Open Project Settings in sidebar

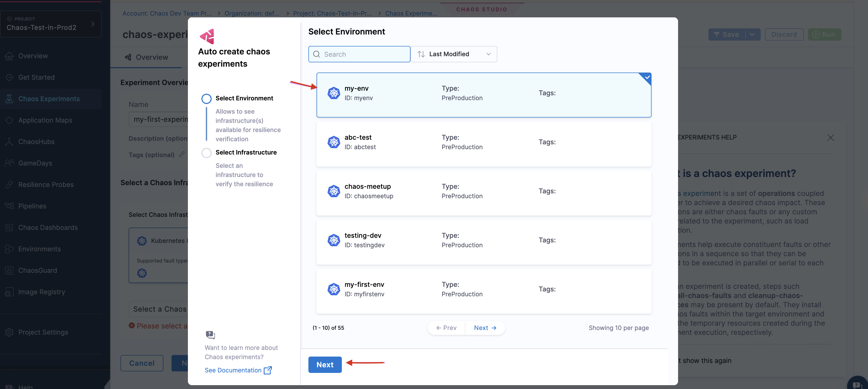click(43, 332)
